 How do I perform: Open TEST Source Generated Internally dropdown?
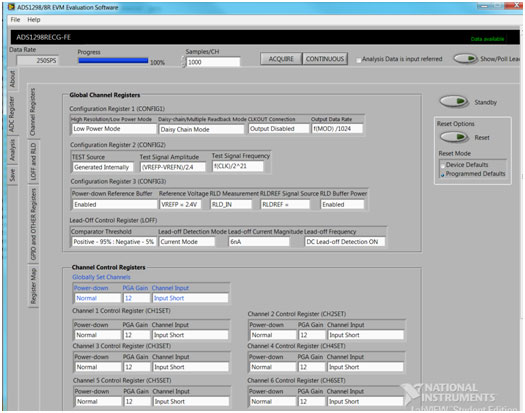pyautogui.click(x=103, y=167)
